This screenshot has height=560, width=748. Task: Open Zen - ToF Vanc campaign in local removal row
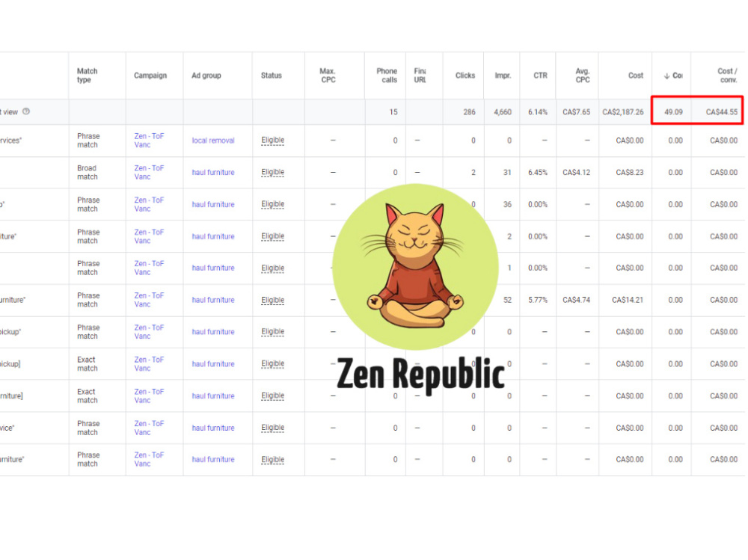[x=149, y=141]
